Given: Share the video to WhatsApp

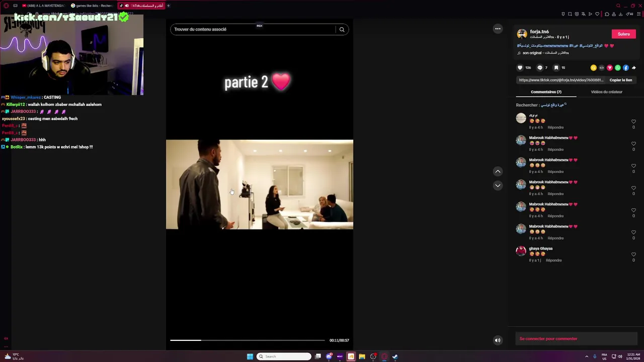Looking at the screenshot, I should 618,68.
